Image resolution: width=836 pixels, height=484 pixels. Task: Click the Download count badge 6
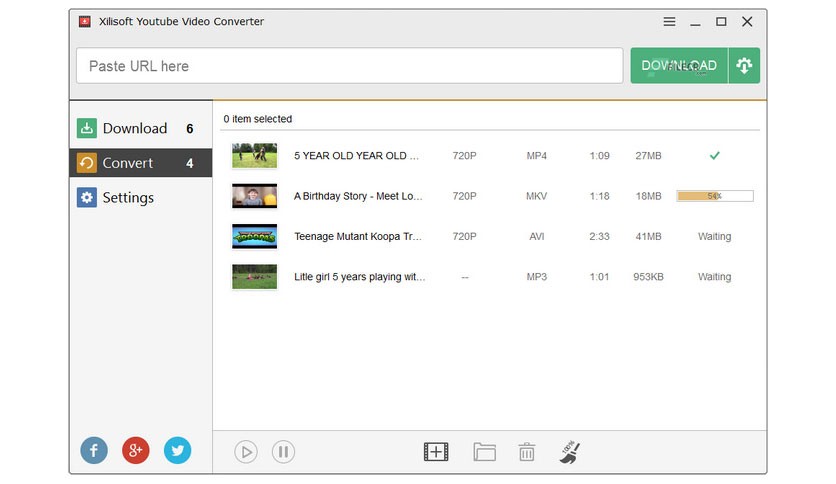(x=189, y=128)
